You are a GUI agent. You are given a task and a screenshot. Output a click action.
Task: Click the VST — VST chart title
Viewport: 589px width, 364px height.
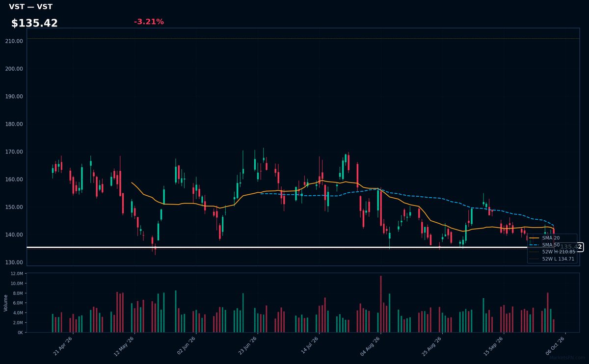pyautogui.click(x=30, y=7)
